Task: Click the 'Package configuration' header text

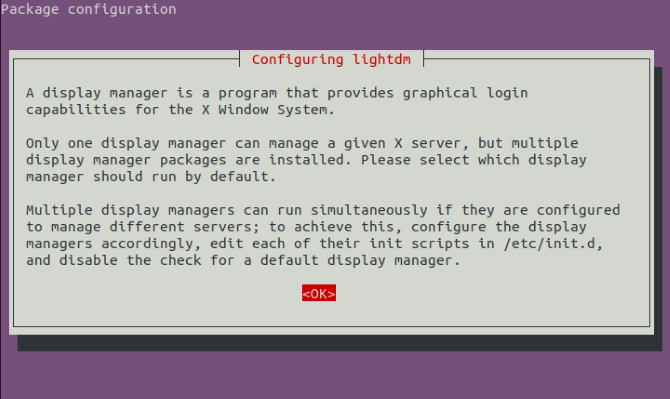Action: point(88,9)
